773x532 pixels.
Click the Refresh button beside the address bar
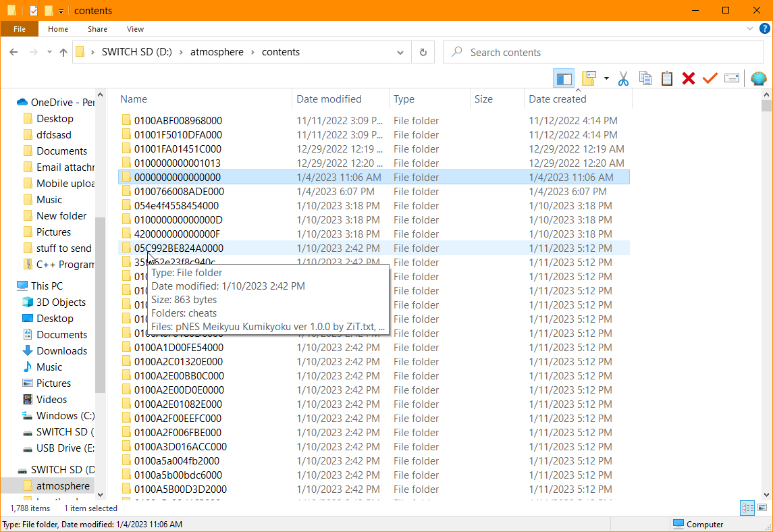click(x=423, y=52)
